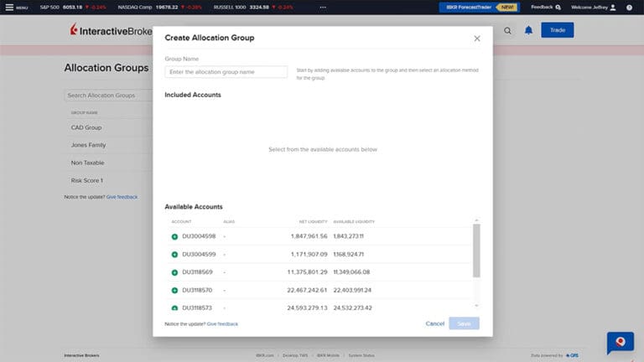Click the plus icon beside DU3118569
The height and width of the screenshot is (362, 644).
(174, 272)
